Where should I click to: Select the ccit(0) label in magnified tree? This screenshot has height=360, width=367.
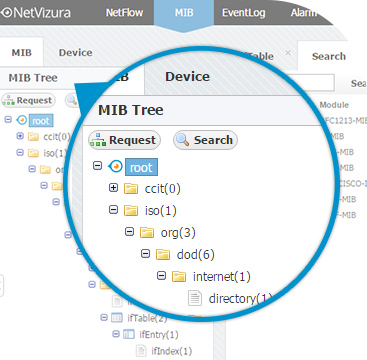(x=163, y=189)
